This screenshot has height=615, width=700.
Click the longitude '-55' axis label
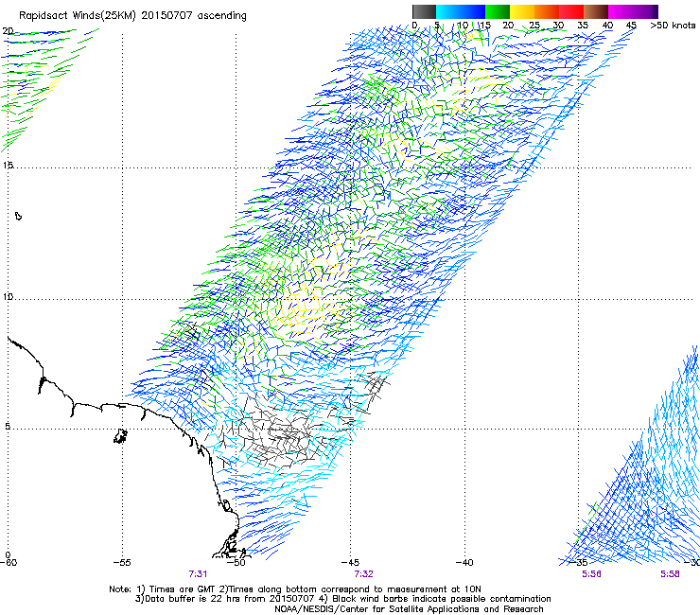pyautogui.click(x=122, y=563)
